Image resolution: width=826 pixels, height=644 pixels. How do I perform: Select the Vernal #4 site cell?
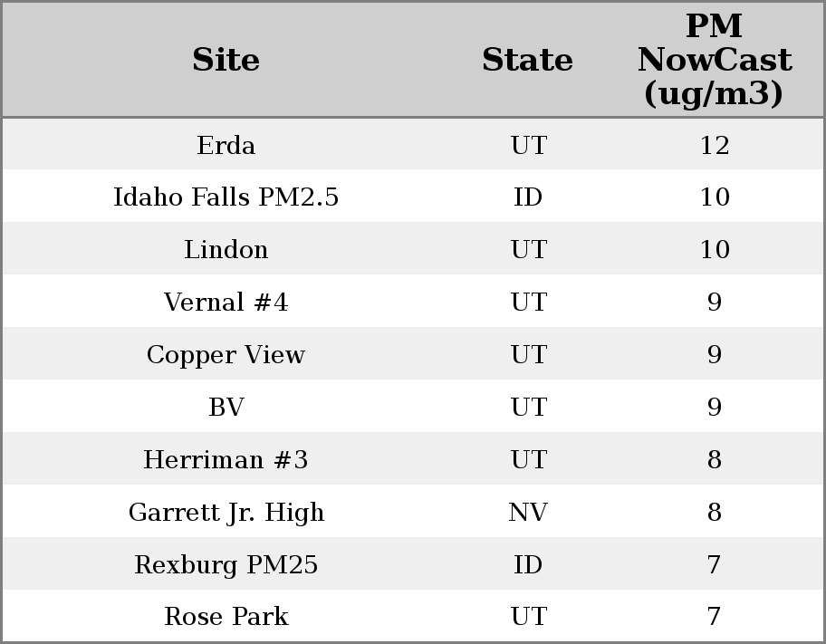click(226, 303)
